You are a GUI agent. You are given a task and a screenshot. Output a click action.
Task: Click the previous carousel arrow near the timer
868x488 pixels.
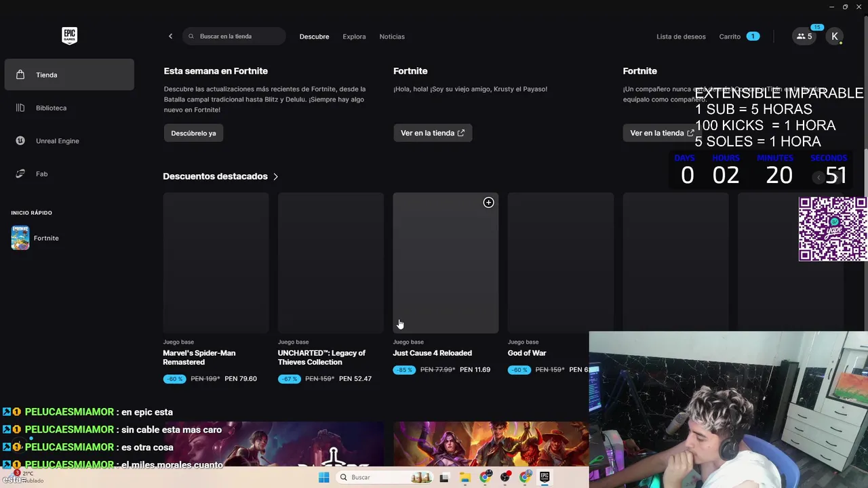[818, 178]
